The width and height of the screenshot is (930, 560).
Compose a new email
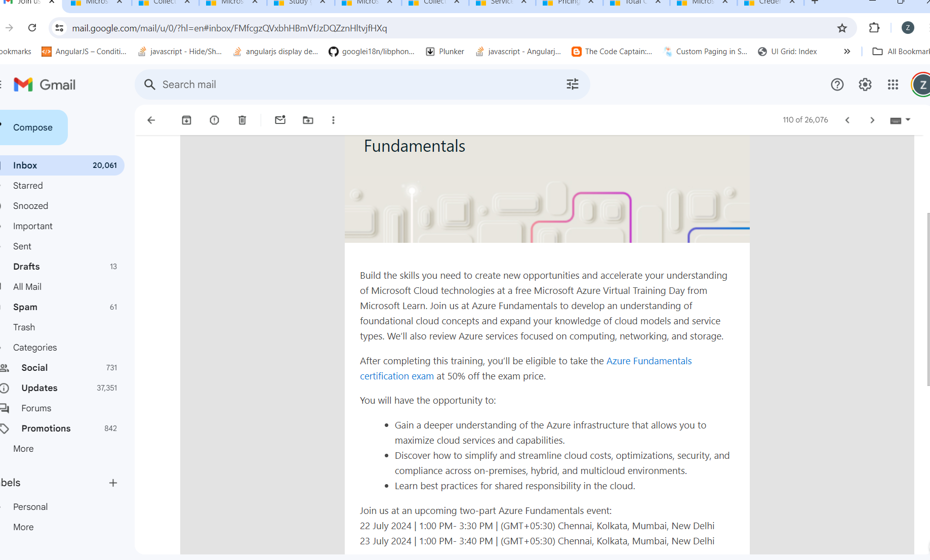click(32, 127)
